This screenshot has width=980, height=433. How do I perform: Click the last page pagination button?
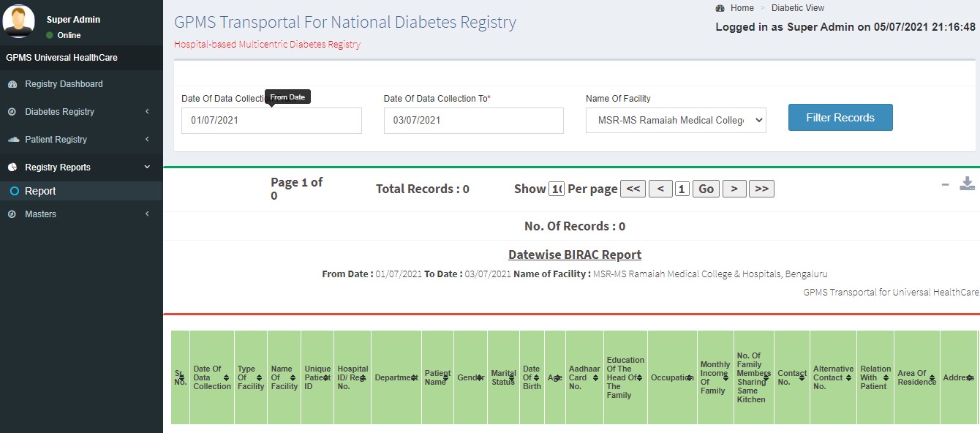tap(761, 188)
